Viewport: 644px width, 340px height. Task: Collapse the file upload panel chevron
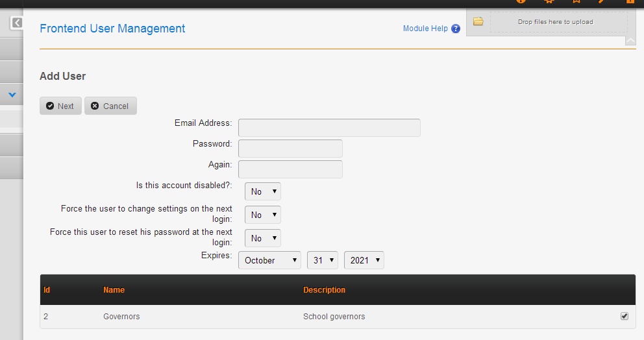point(630,40)
